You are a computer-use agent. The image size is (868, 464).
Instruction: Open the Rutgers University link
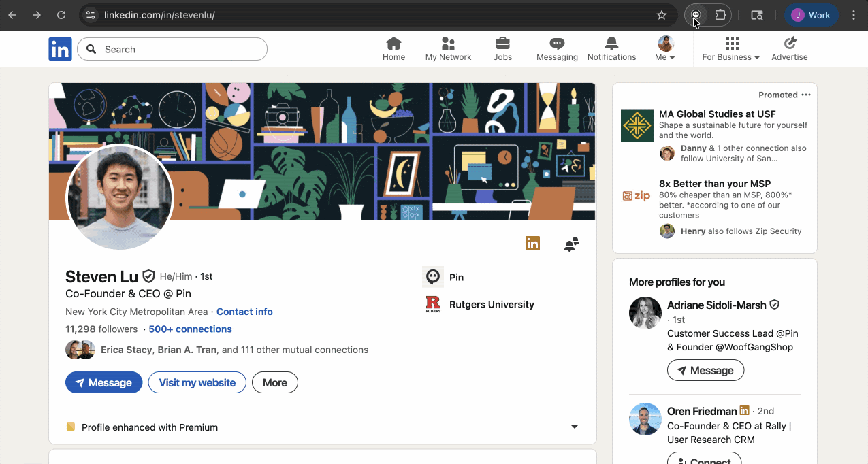point(492,304)
